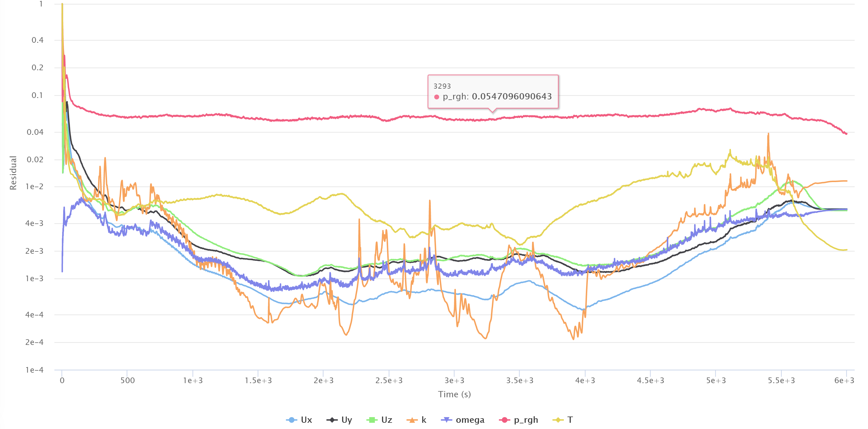Click the Ux legend circle marker
This screenshot has height=429, width=868.
point(291,420)
